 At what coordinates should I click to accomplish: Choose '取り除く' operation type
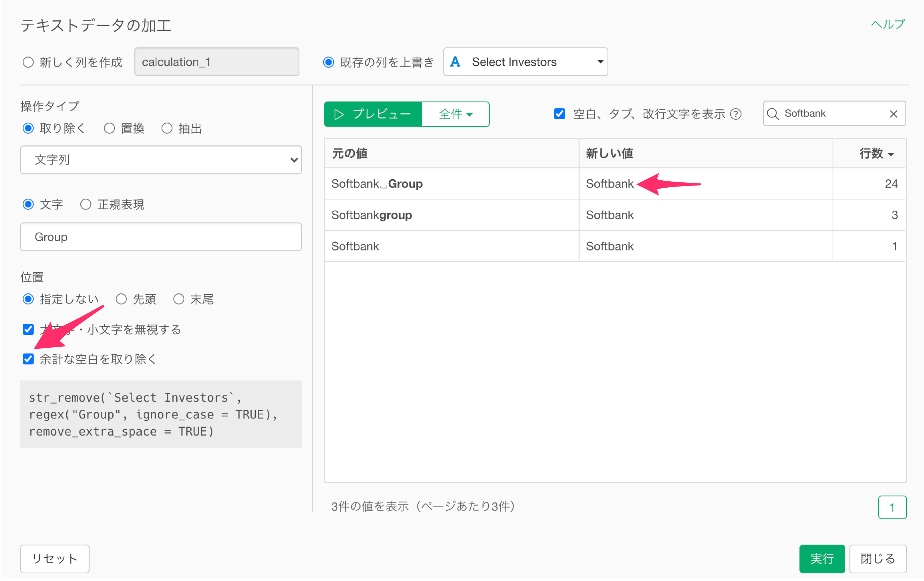28,128
